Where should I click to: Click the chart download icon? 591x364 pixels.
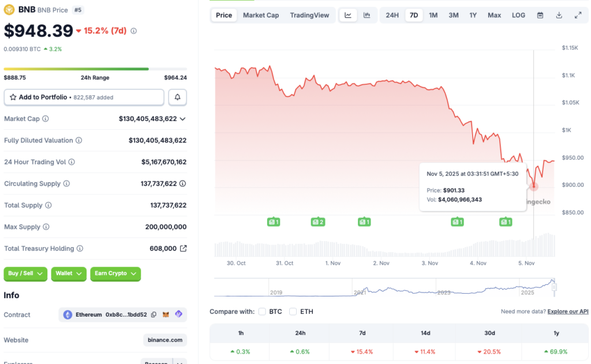point(558,15)
